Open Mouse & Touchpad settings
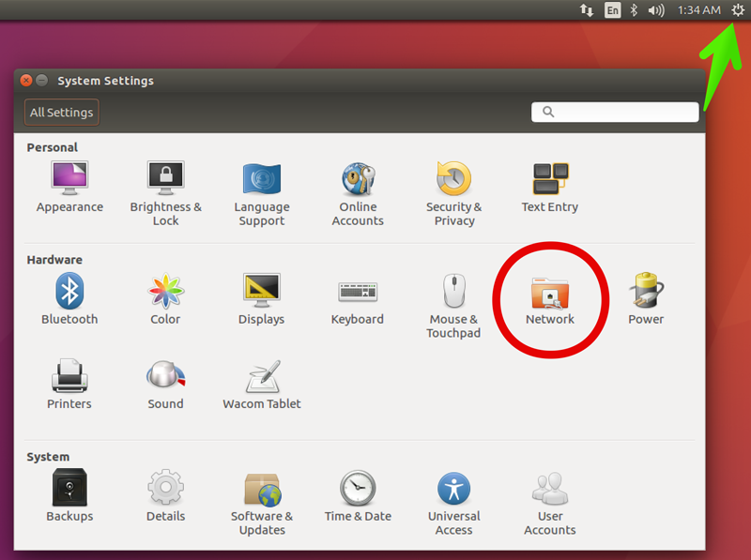Screen dimensions: 751x560 click(453, 306)
